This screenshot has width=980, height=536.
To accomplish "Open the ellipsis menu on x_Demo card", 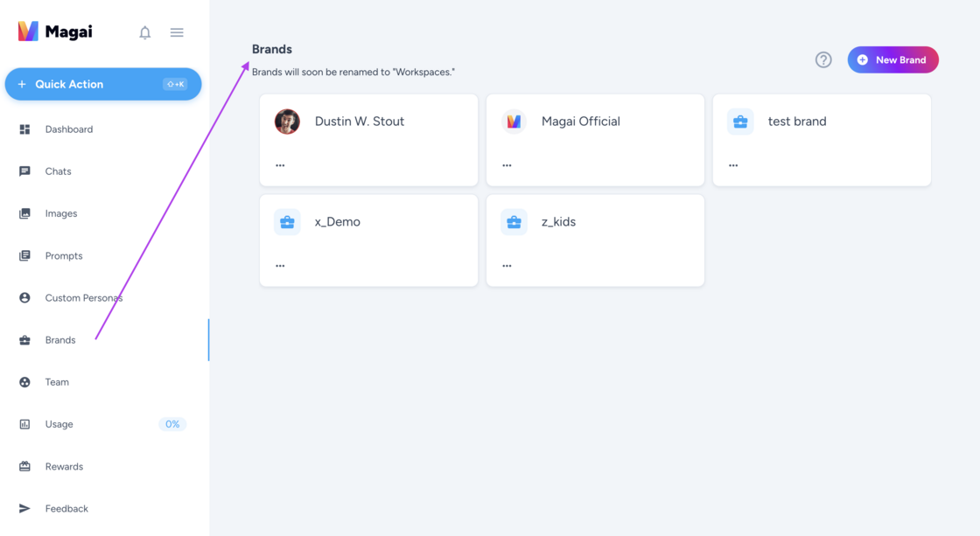I will click(x=280, y=266).
